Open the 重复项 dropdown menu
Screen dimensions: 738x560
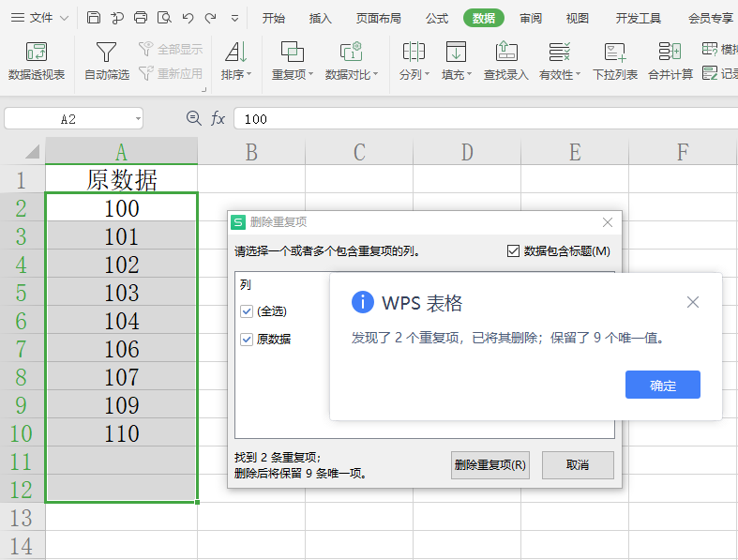click(294, 74)
